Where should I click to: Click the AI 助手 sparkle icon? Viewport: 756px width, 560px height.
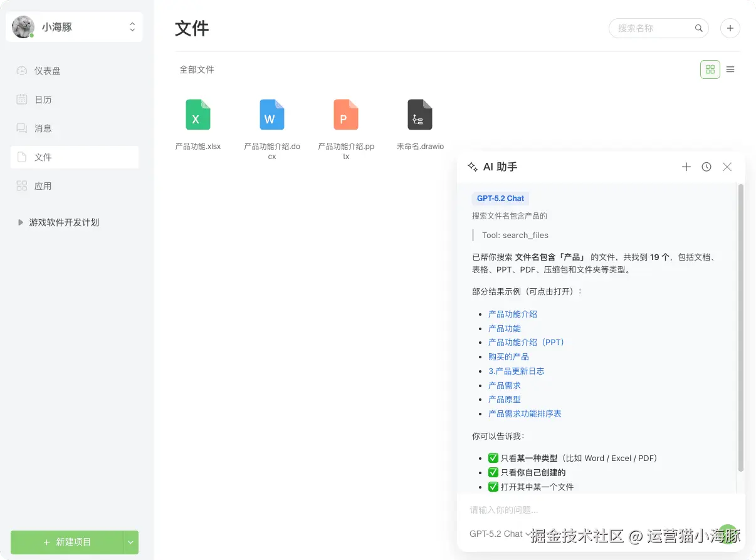click(x=473, y=167)
